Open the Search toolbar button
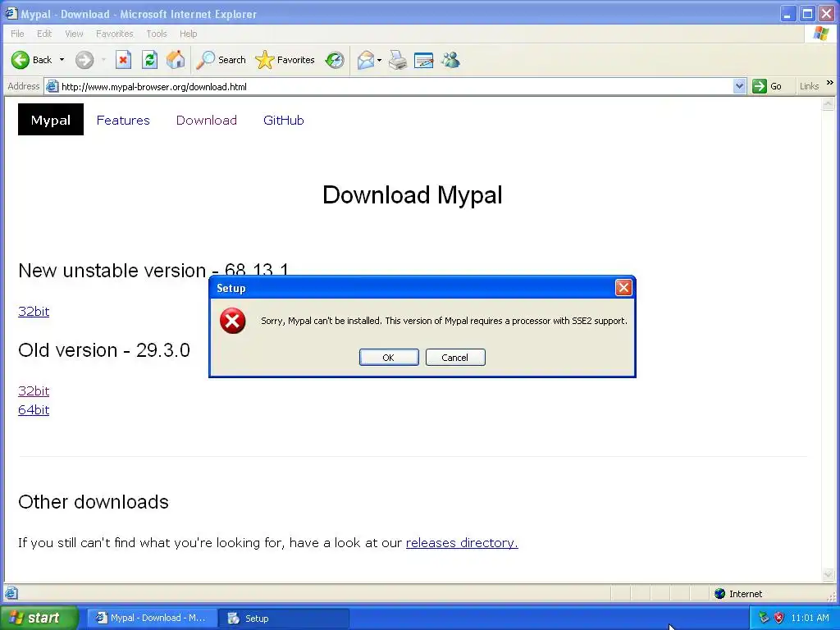Viewport: 840px width, 630px height. [221, 60]
